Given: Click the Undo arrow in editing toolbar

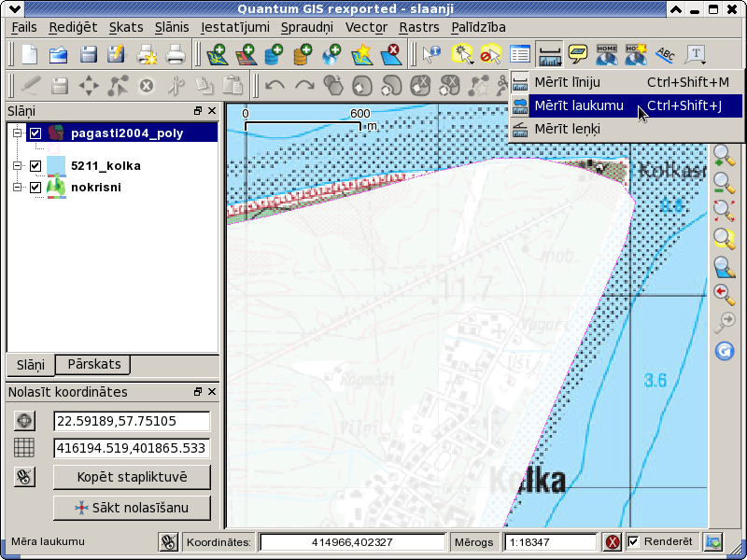Looking at the screenshot, I should coord(275,86).
